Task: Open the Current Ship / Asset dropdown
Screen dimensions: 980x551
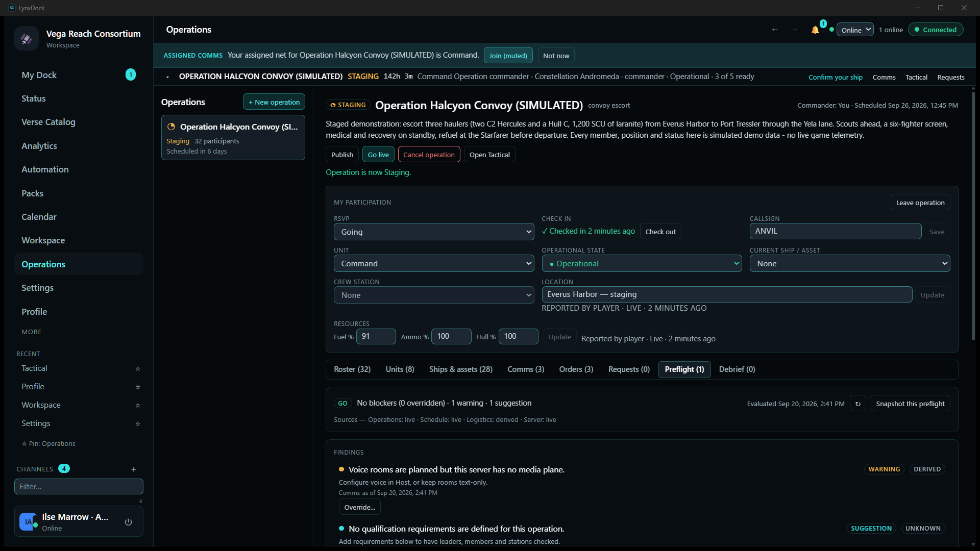Action: tap(850, 263)
